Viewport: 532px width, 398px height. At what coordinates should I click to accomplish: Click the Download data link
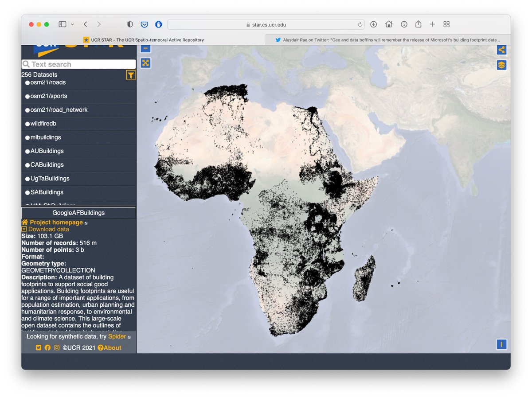(49, 229)
